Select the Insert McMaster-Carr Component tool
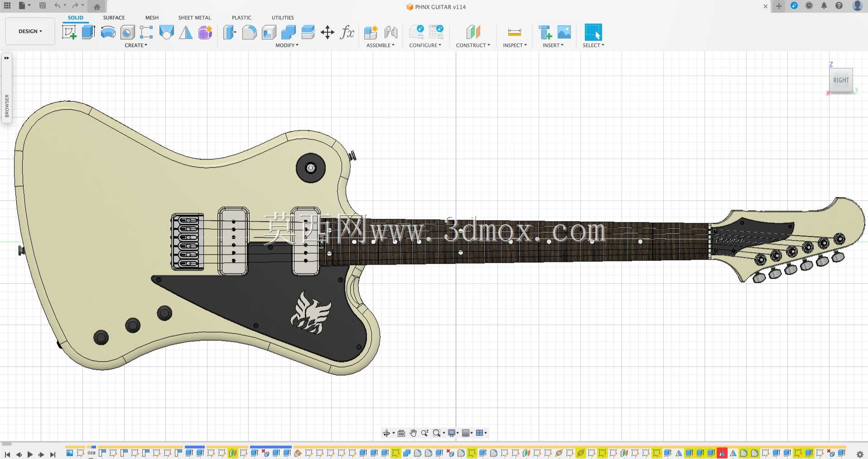Screen dimensions: 868x459 [545, 32]
